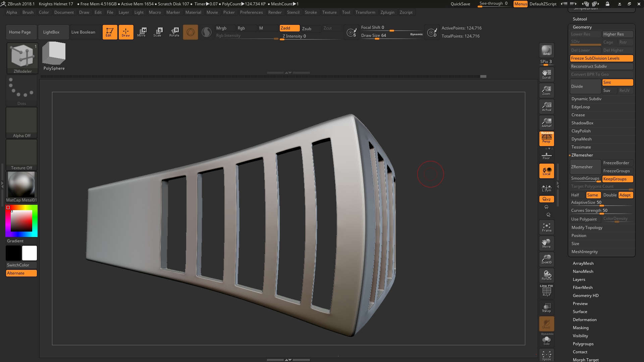Toggle Ghost transparency button
This screenshot has height=362, width=644.
pyautogui.click(x=546, y=324)
